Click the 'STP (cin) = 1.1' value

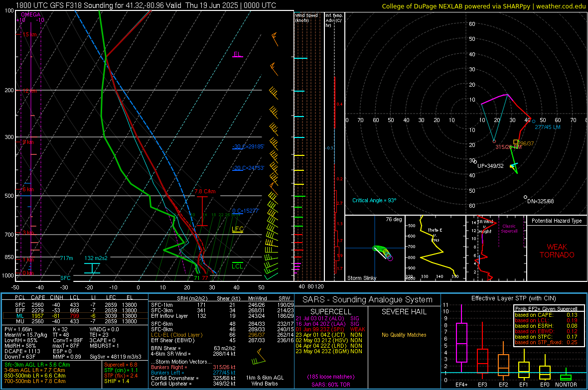click(x=121, y=370)
